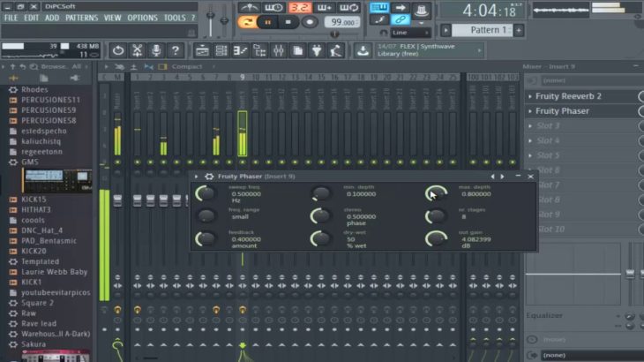The height and width of the screenshot is (362, 644).
Task: Open the piano roll icon
Action: pos(240,50)
